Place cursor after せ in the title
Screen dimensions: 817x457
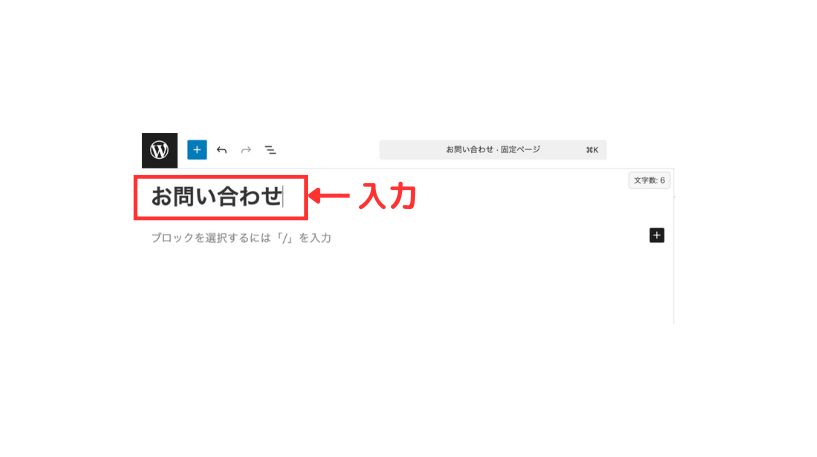(x=283, y=197)
